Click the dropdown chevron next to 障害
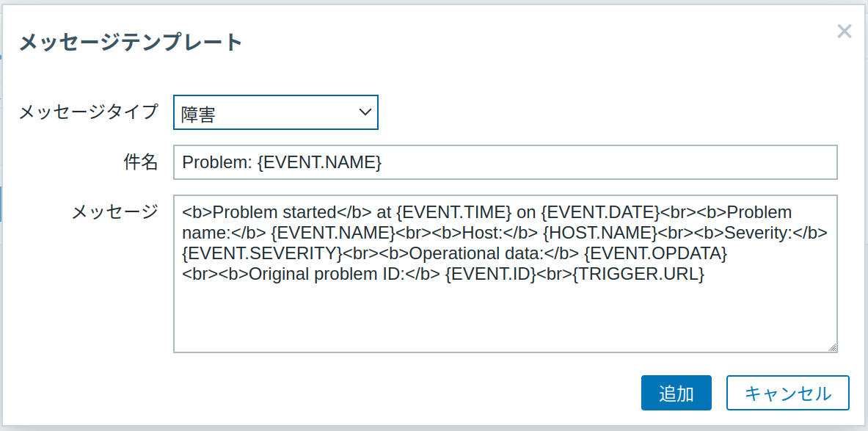Image resolution: width=868 pixels, height=431 pixels. coord(365,112)
